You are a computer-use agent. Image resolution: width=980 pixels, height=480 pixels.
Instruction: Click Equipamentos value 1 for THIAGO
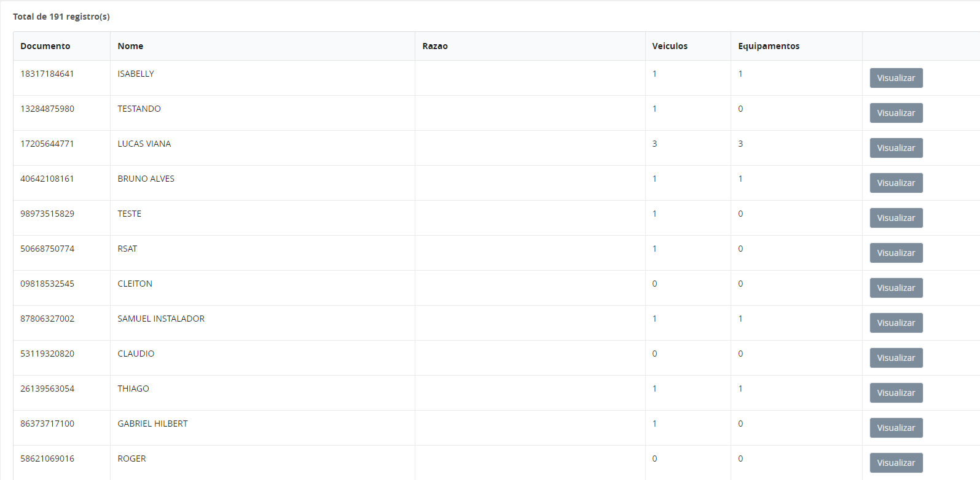740,389
